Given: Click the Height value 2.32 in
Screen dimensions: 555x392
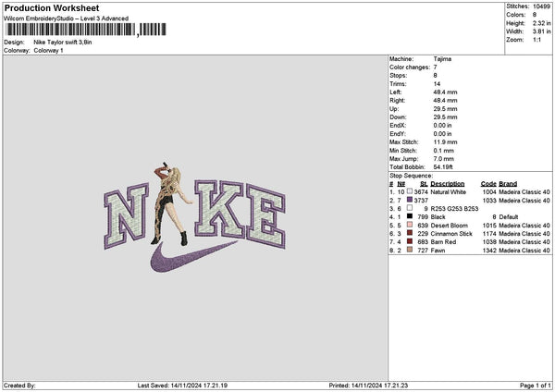Looking at the screenshot, I should [541, 23].
